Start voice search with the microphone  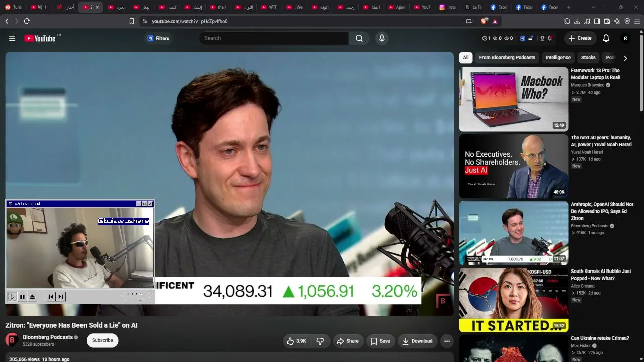[382, 38]
